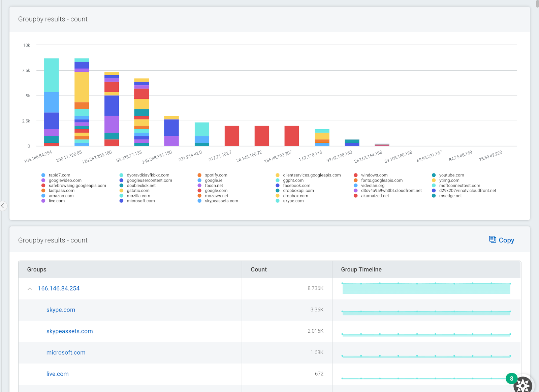
Task: Select the live.com row link
Action: [57, 374]
